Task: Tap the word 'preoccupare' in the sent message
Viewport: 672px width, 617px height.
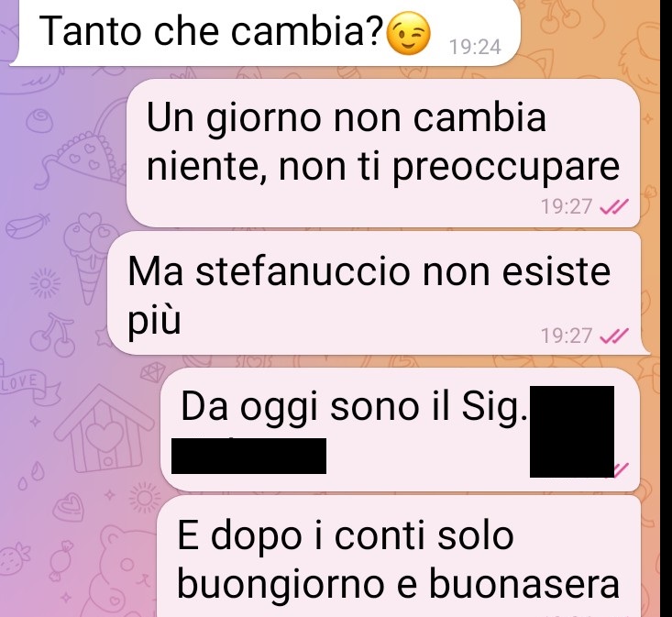Action: point(506,166)
